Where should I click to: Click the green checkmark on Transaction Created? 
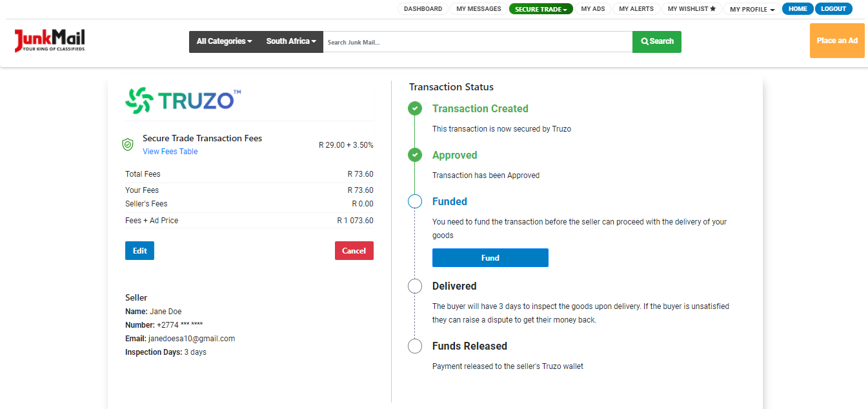click(415, 108)
